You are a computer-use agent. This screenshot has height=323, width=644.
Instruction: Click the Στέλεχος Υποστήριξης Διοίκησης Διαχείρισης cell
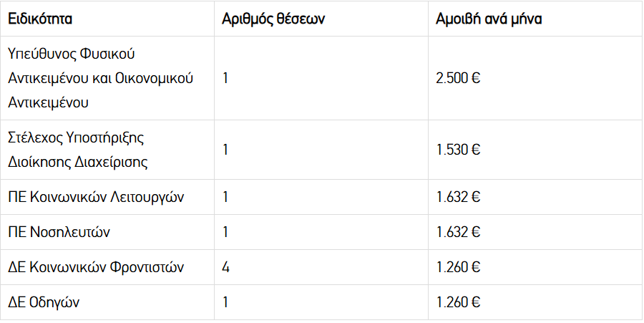pos(107,150)
